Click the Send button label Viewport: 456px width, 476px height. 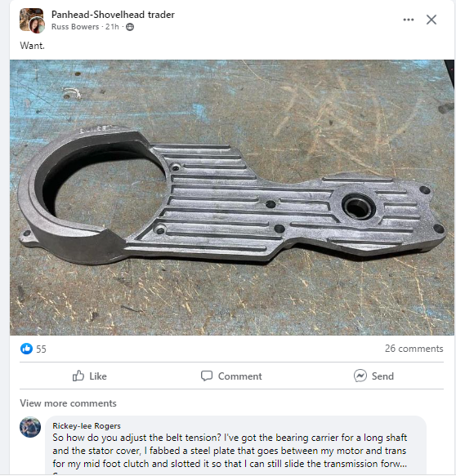[x=382, y=376]
